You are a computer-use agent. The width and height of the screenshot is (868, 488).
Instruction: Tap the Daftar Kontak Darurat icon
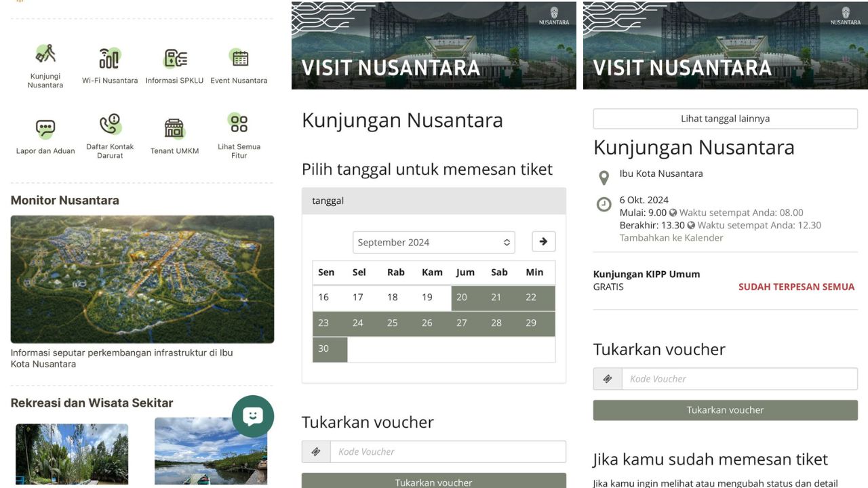[110, 125]
